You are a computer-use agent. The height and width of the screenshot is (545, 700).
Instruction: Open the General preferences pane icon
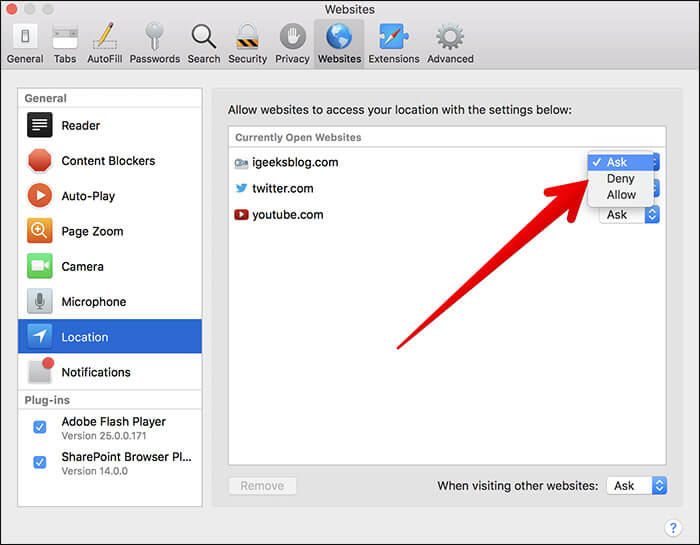coord(25,36)
